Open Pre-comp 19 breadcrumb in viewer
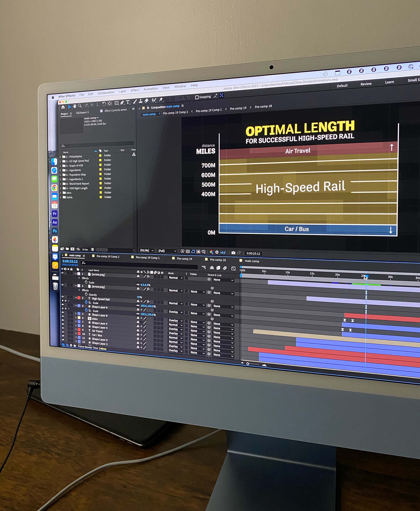 [238, 108]
